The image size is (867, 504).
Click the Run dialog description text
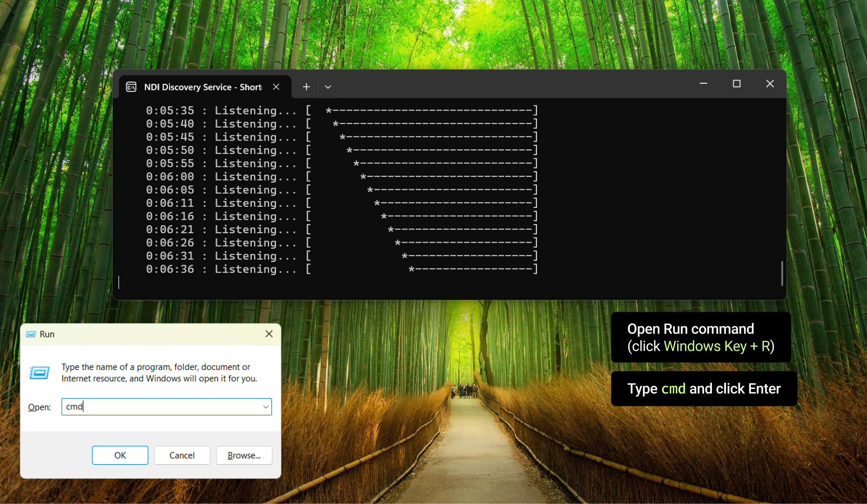[x=159, y=373]
